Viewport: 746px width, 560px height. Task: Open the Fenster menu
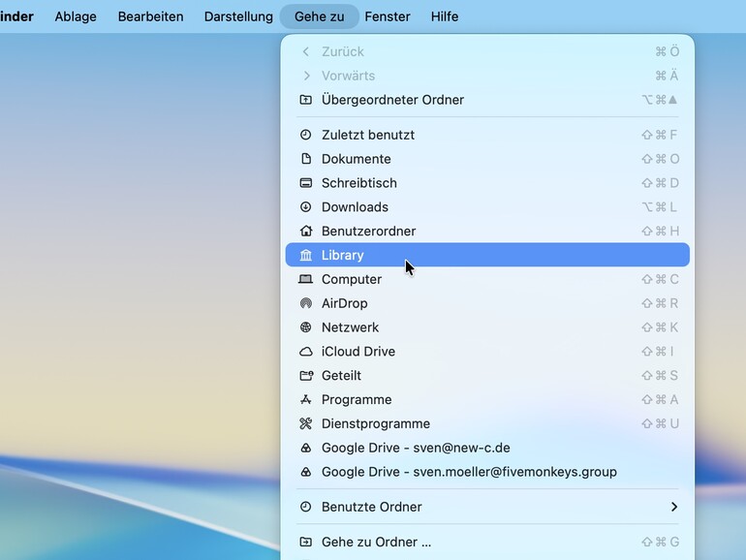pyautogui.click(x=388, y=16)
